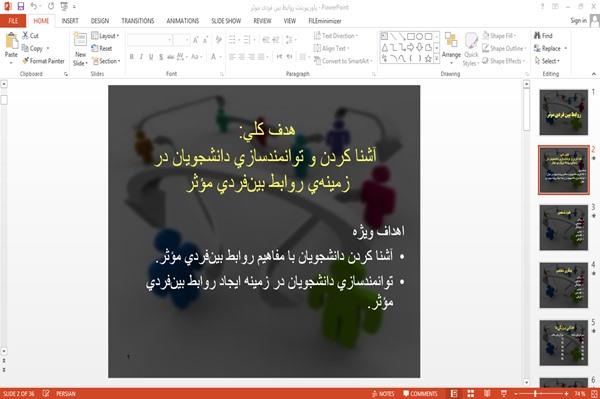Image resolution: width=600 pixels, height=399 pixels.
Task: Toggle Italic formatting
Action: point(141,57)
